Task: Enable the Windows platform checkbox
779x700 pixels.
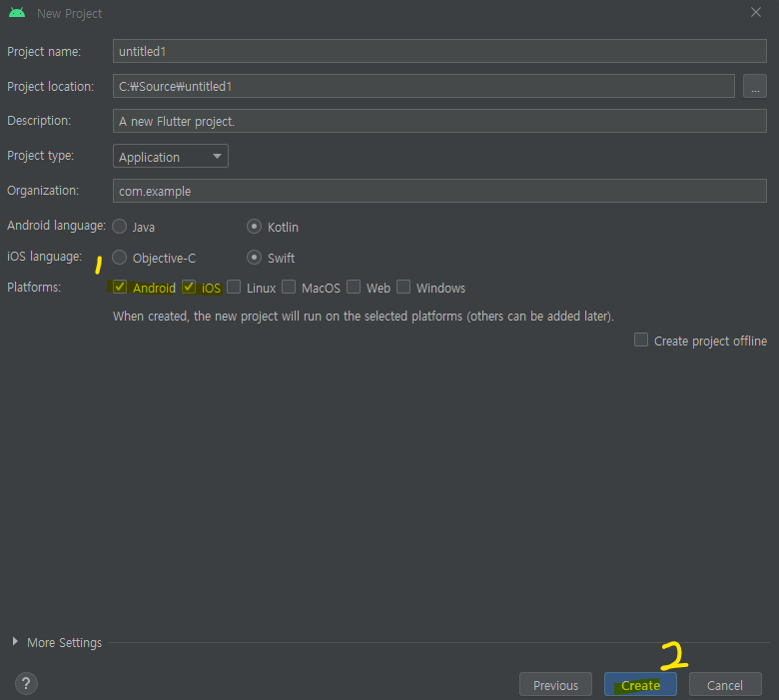Action: 403,288
